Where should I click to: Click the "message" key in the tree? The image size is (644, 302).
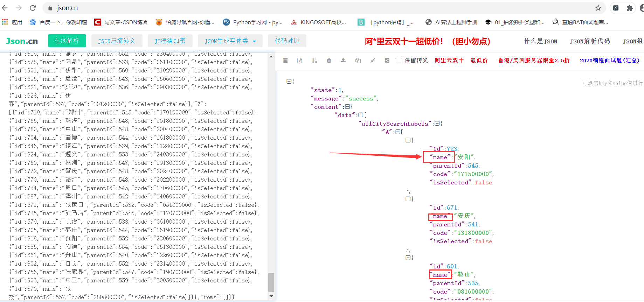326,98
